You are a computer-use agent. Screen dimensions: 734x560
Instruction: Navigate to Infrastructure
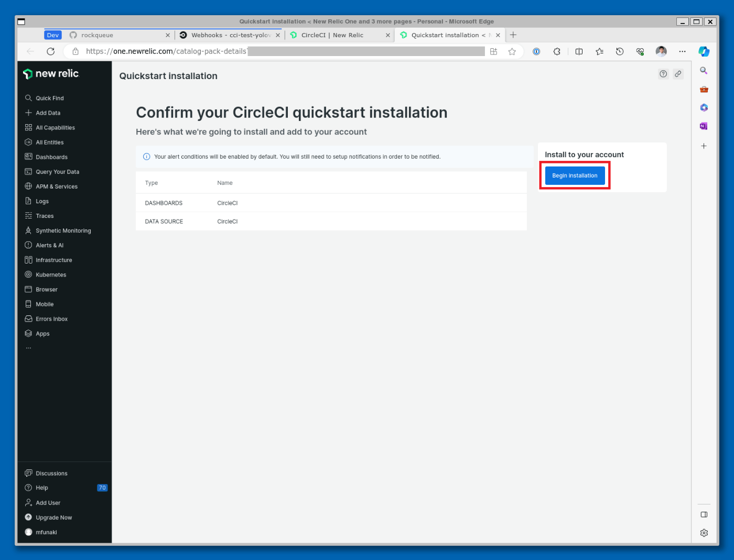pos(54,259)
